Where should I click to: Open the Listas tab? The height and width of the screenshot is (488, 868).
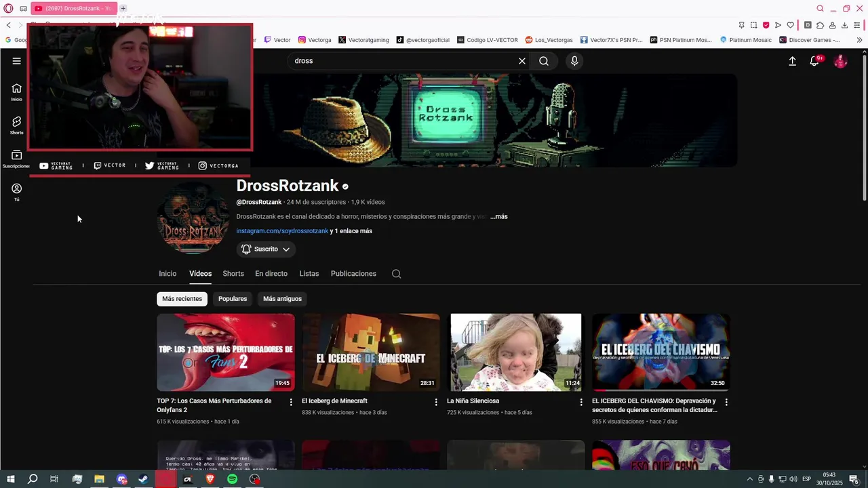click(309, 274)
